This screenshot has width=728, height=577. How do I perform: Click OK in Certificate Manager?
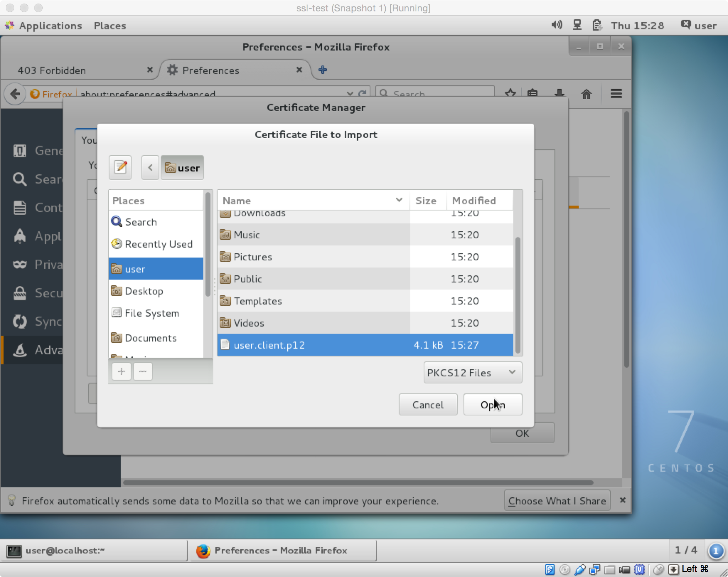(x=522, y=433)
